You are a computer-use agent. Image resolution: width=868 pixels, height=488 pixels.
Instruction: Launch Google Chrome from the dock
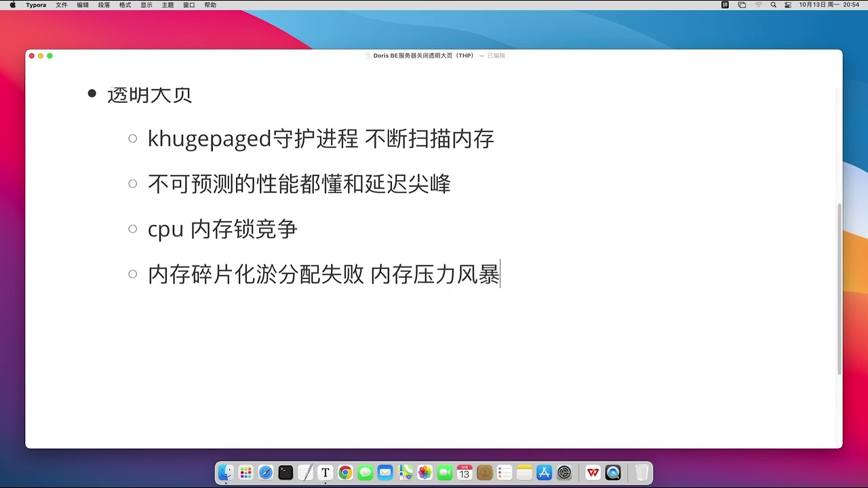(345, 472)
